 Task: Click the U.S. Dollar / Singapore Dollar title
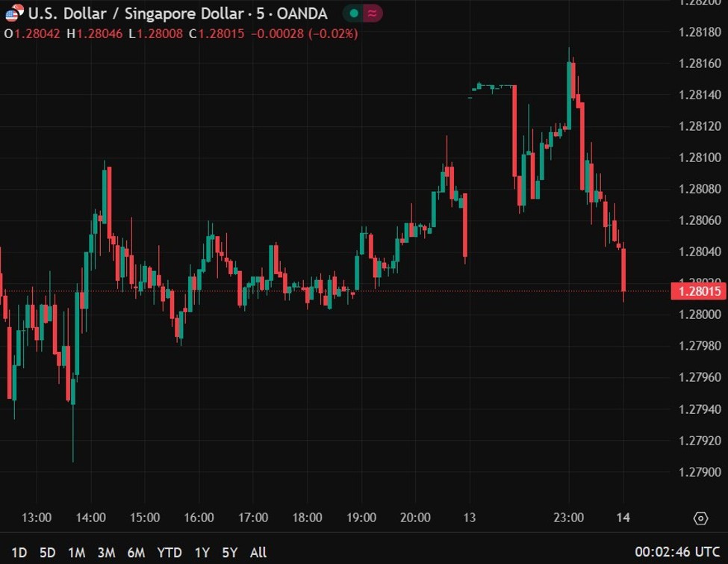[x=137, y=13]
